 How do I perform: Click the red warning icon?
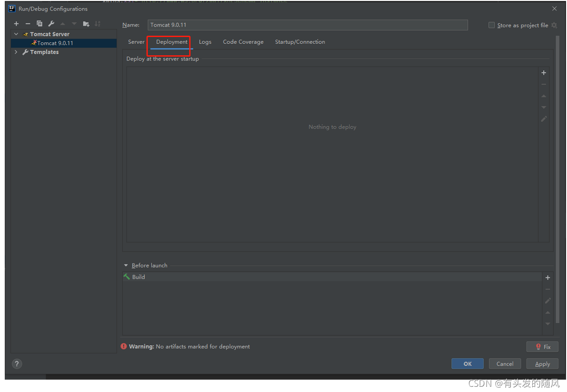[x=124, y=346]
